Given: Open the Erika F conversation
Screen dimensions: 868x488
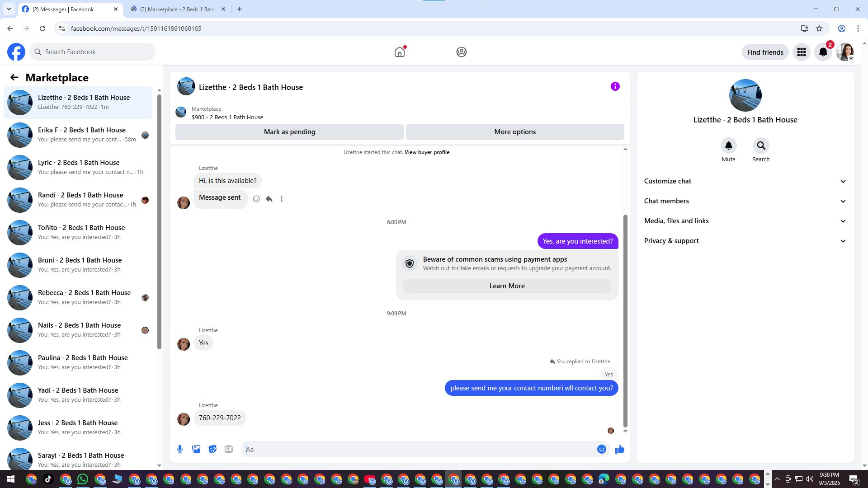Looking at the screenshot, I should (78, 135).
